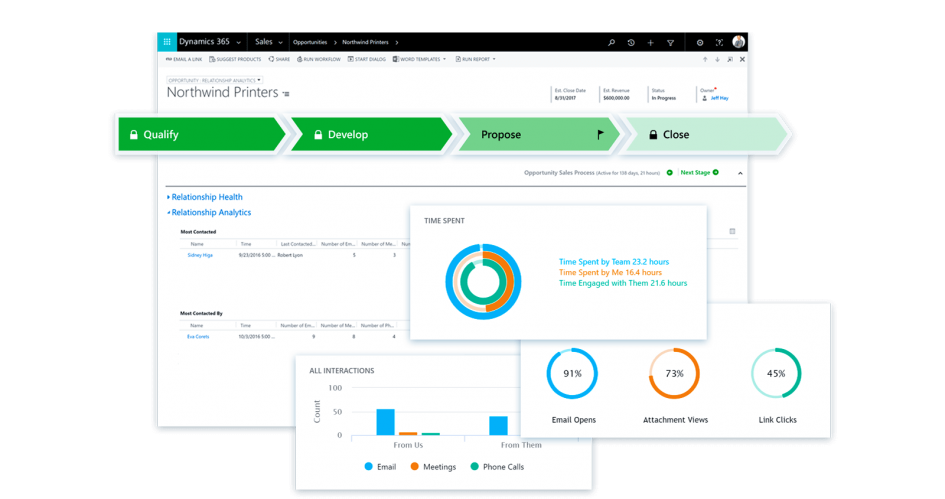Click the blue Email bar for From Us

386,422
